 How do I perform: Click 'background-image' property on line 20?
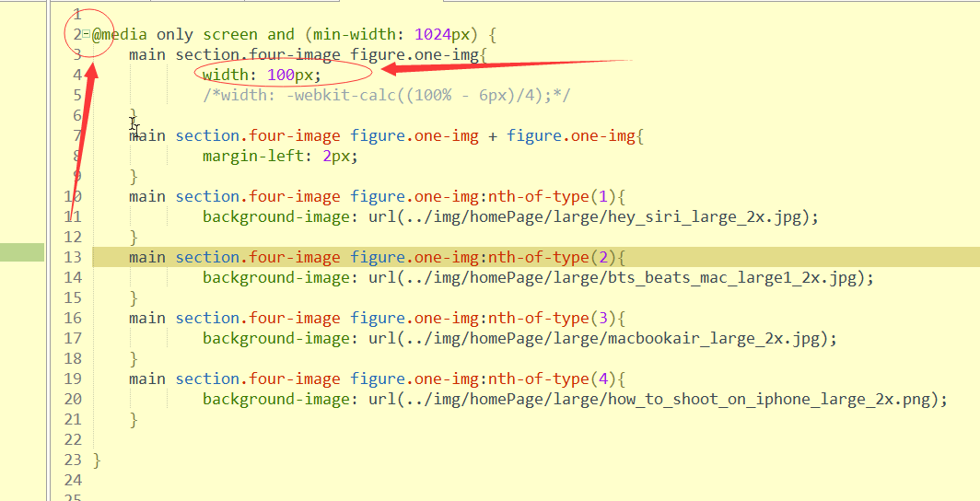pos(275,399)
